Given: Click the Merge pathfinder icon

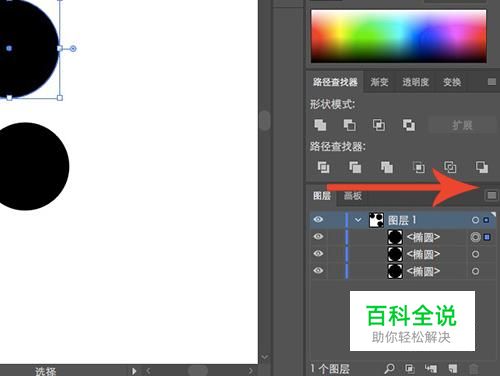Looking at the screenshot, I should [x=387, y=167].
